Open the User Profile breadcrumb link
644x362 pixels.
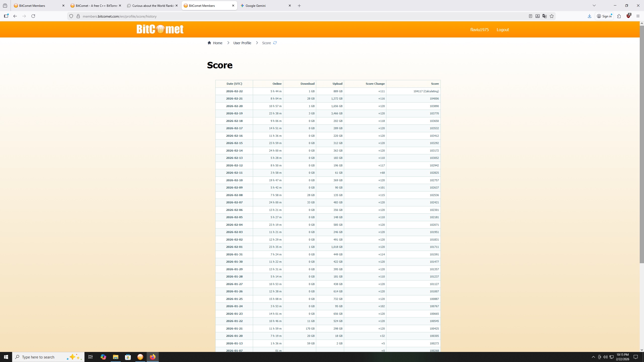coord(242,43)
